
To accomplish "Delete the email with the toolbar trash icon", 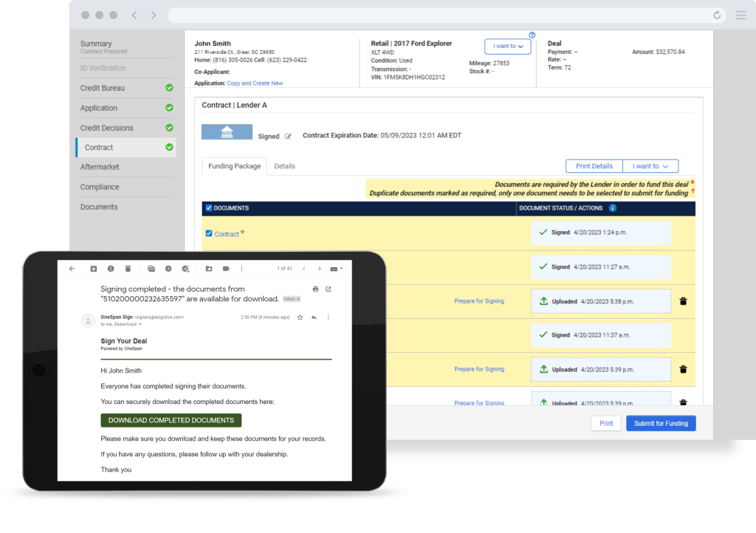I will (128, 269).
